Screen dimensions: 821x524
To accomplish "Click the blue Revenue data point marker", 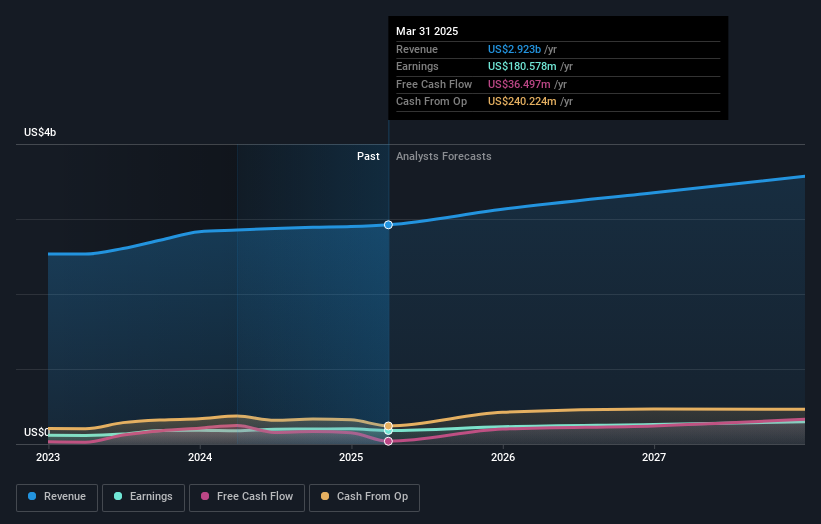I will pyautogui.click(x=388, y=225).
